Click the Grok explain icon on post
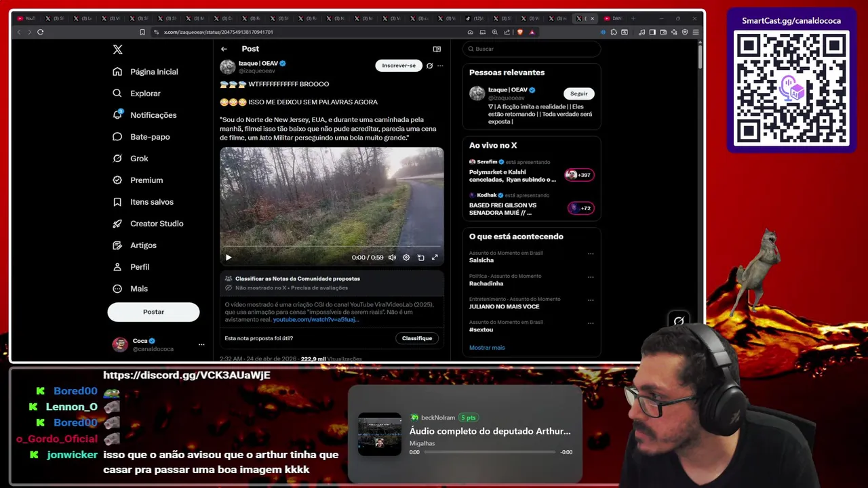Screen dimensions: 868x488 click(429, 66)
